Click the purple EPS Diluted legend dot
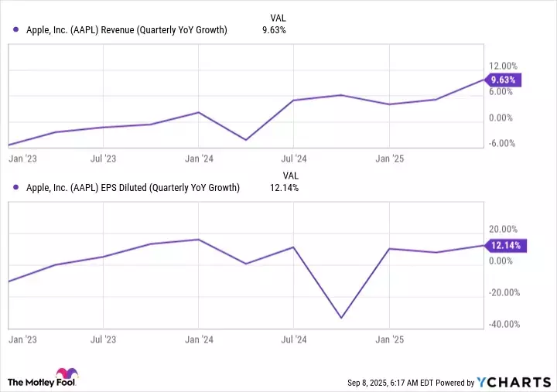 (16, 187)
